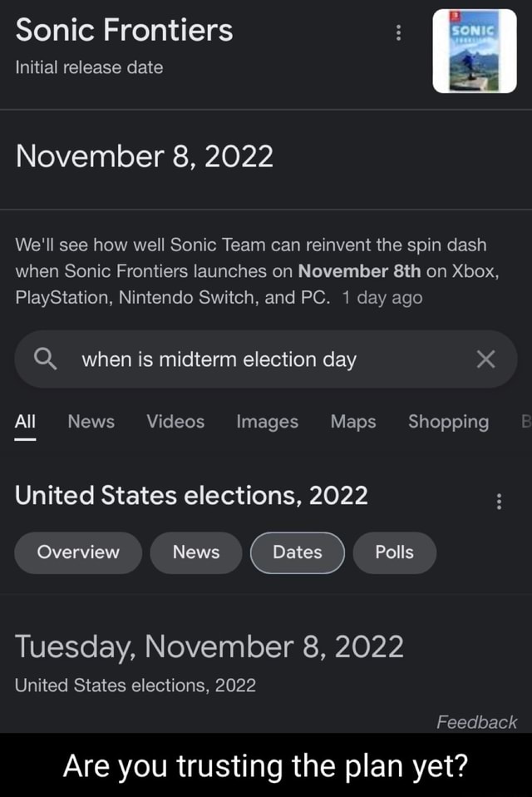This screenshot has height=797, width=532.
Task: Select the Maps search filter
Action: (x=352, y=423)
